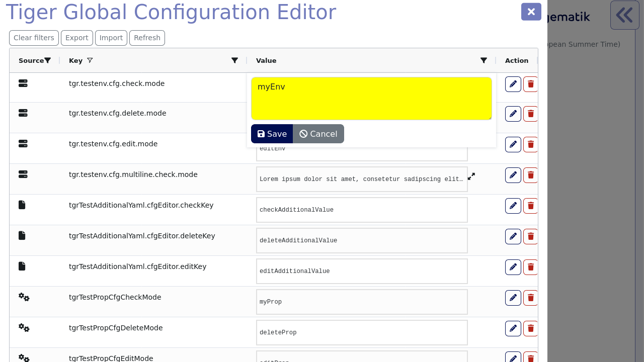Collapse the sidebar with double chevron

[x=624, y=15]
